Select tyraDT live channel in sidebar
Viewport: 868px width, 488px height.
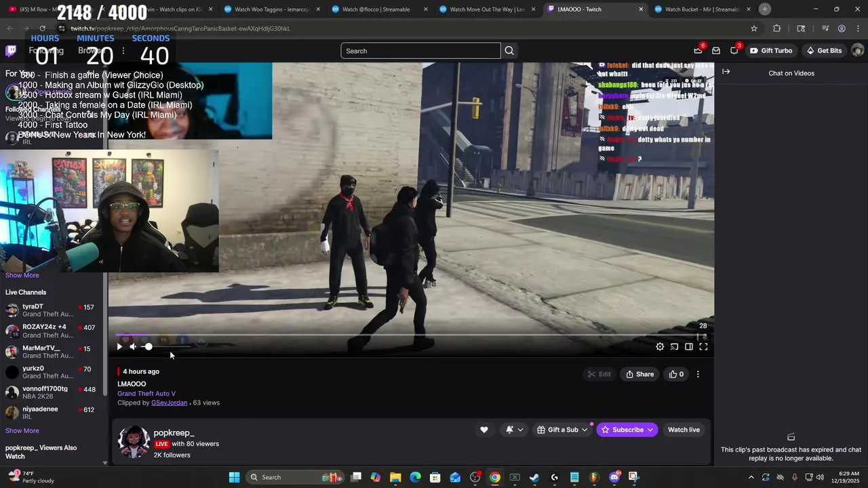tap(52, 310)
